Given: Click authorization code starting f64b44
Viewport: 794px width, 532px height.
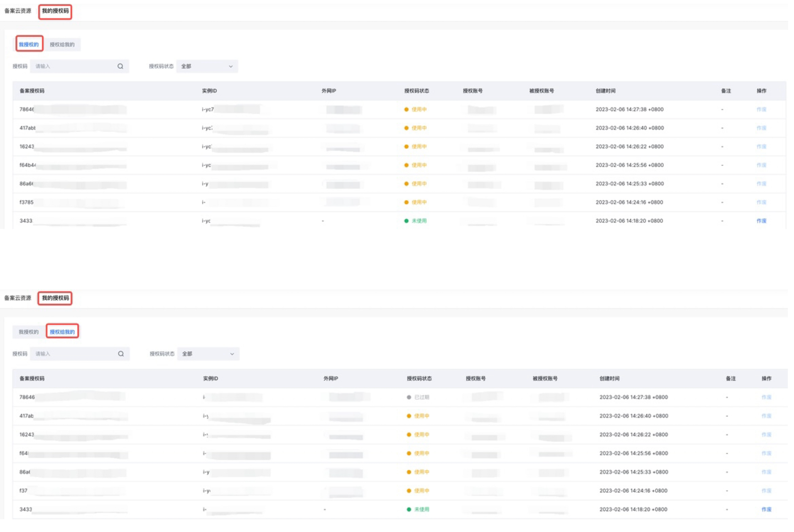Looking at the screenshot, I should (x=28, y=165).
